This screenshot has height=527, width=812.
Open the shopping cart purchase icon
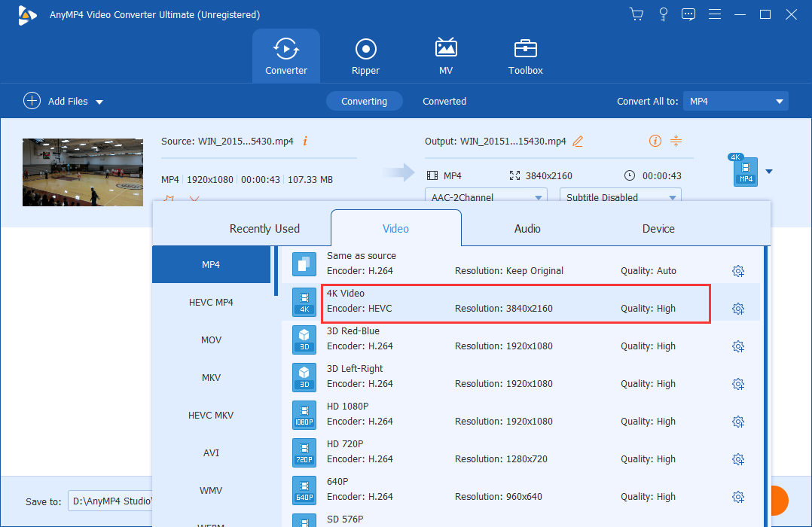(x=636, y=14)
